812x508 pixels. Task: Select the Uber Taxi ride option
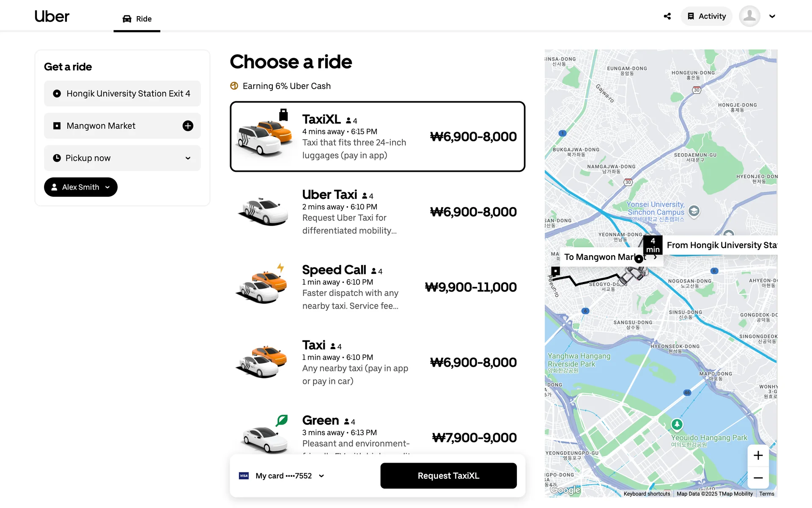[x=377, y=212]
